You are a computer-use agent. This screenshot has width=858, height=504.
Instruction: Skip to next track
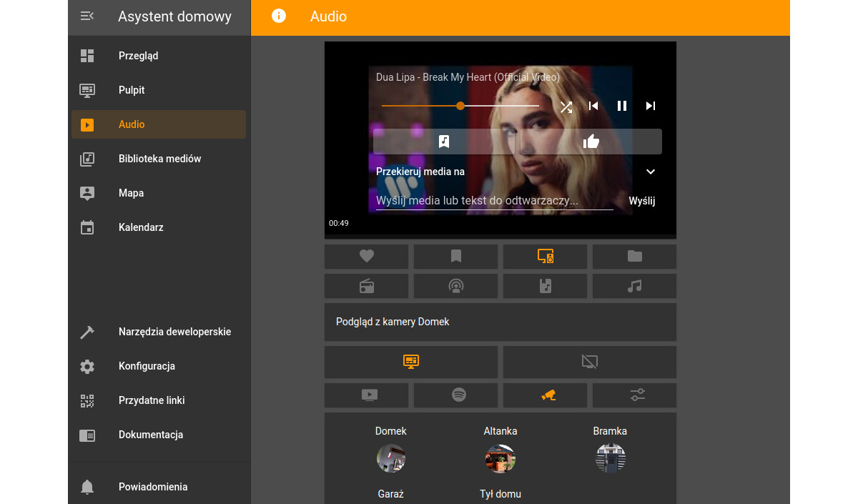650,106
